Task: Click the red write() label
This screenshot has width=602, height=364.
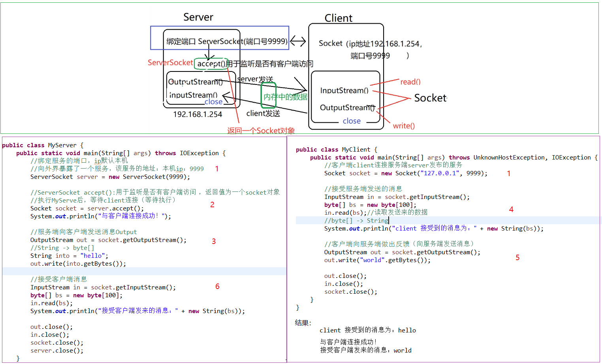Action: tap(404, 126)
